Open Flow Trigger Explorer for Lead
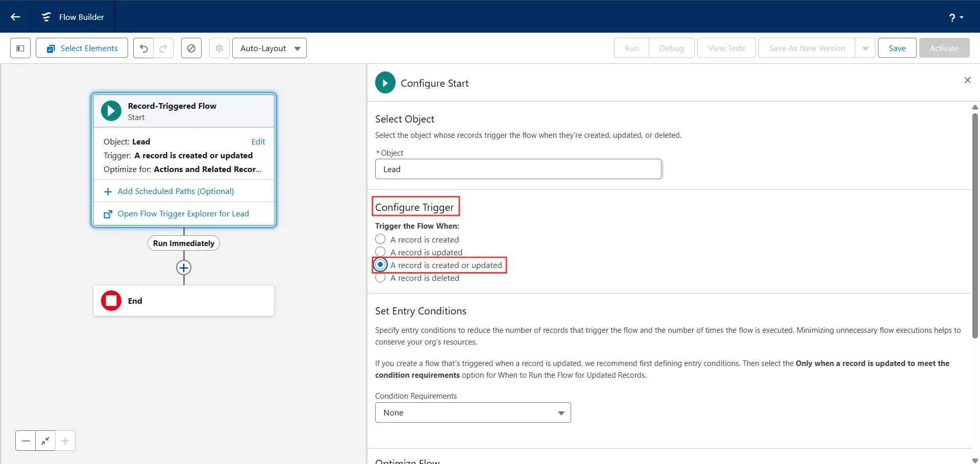The image size is (980, 464). [183, 213]
